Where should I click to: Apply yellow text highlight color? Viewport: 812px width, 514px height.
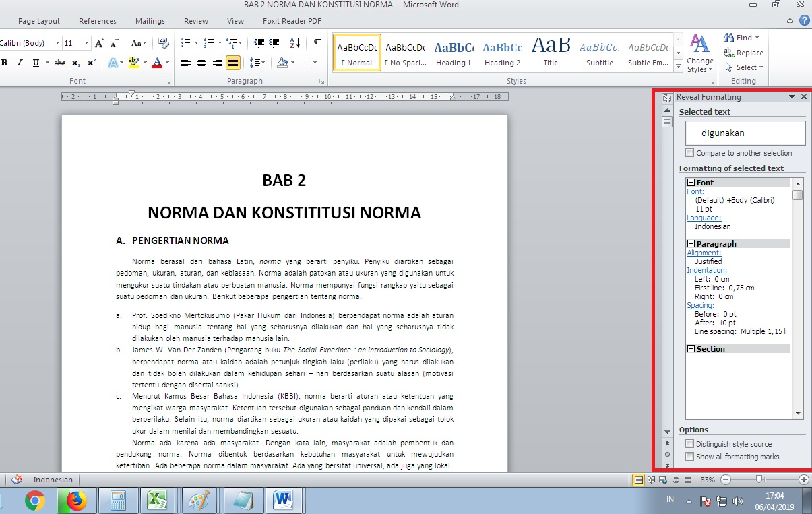tap(133, 62)
